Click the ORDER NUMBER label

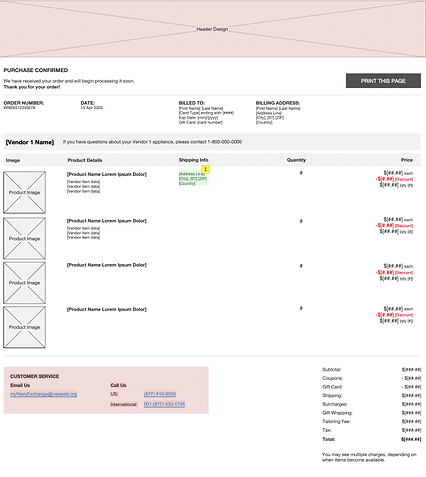(x=24, y=103)
